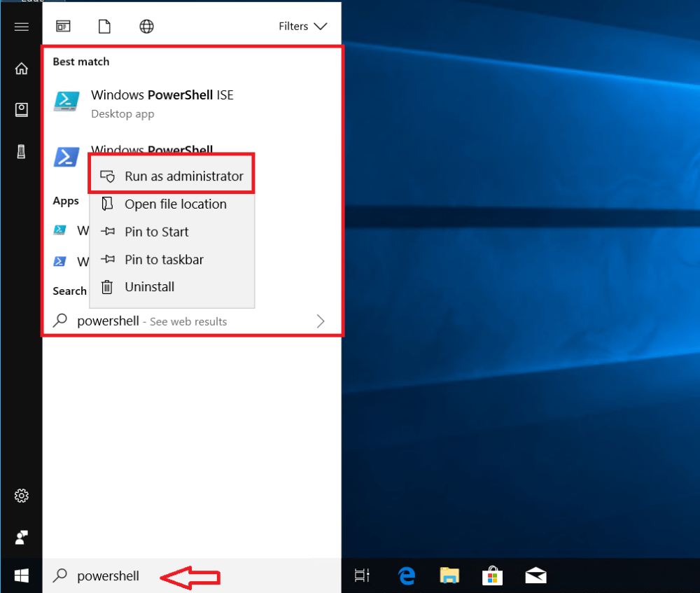Screen dimensions: 700x593
Task: Expand the powershell web results arrow
Action: tap(321, 321)
